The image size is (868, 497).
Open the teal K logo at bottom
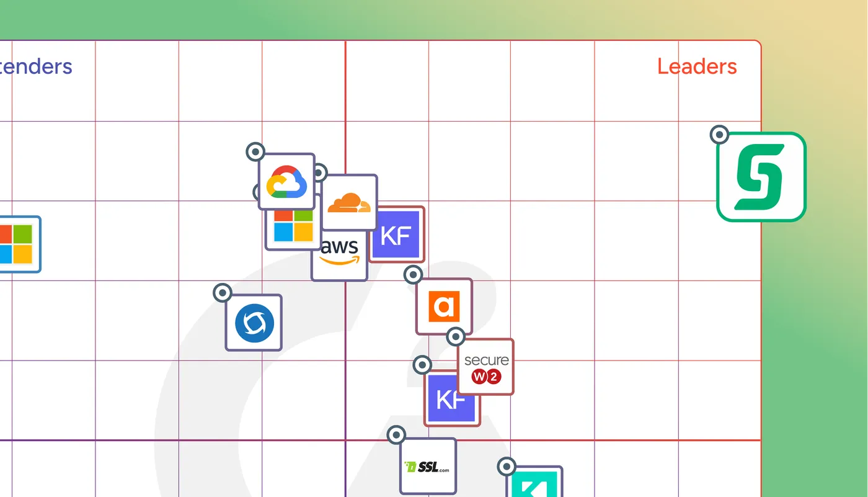535,483
